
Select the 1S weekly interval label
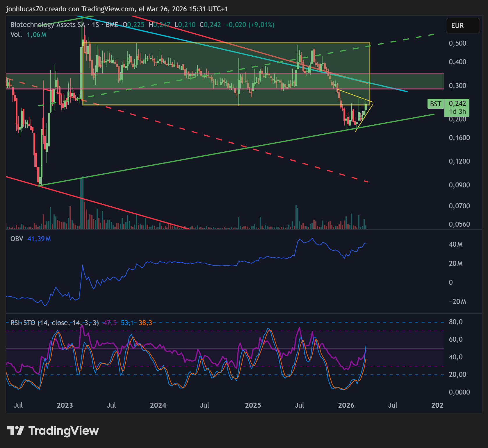(x=95, y=25)
